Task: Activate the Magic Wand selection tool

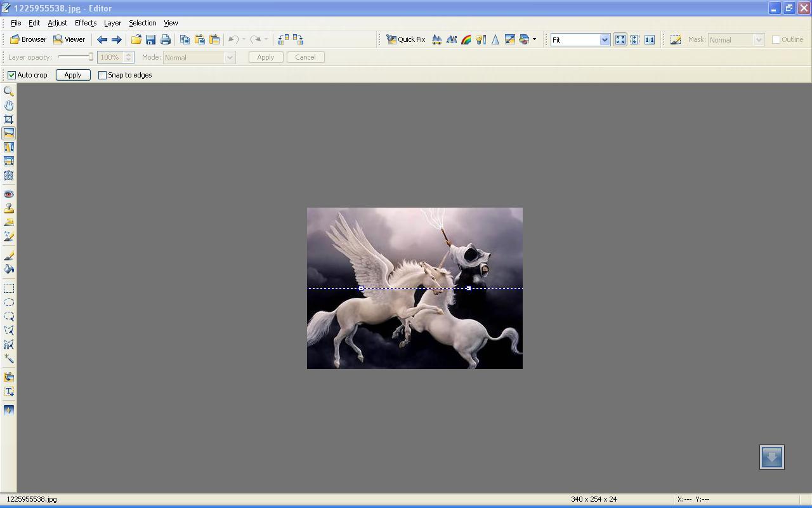Action: click(x=9, y=358)
